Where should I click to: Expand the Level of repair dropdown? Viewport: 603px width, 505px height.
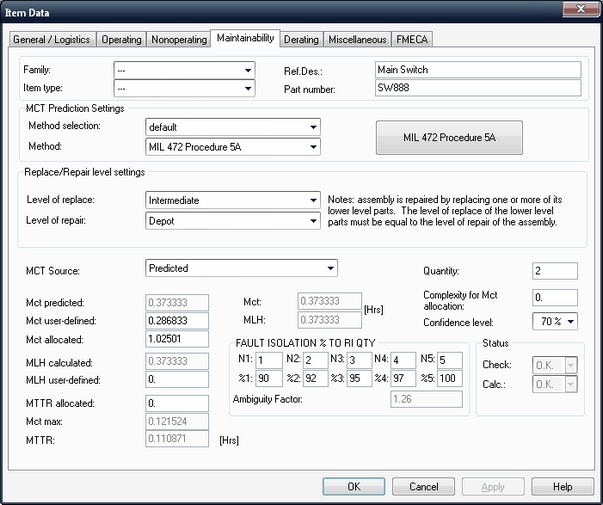(x=233, y=221)
